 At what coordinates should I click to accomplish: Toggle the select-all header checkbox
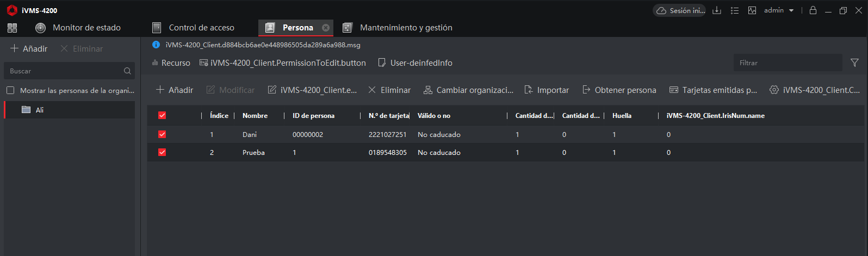point(162,116)
